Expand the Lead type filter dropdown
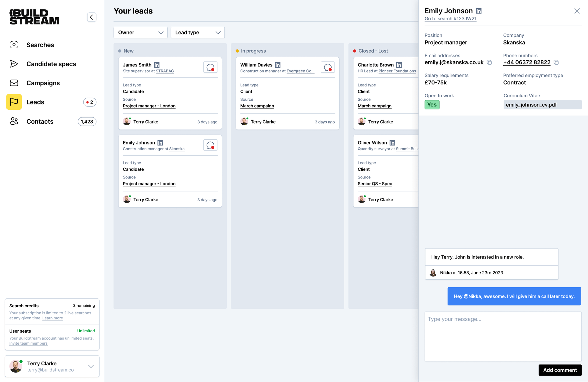The height and width of the screenshot is (382, 588). pos(198,32)
